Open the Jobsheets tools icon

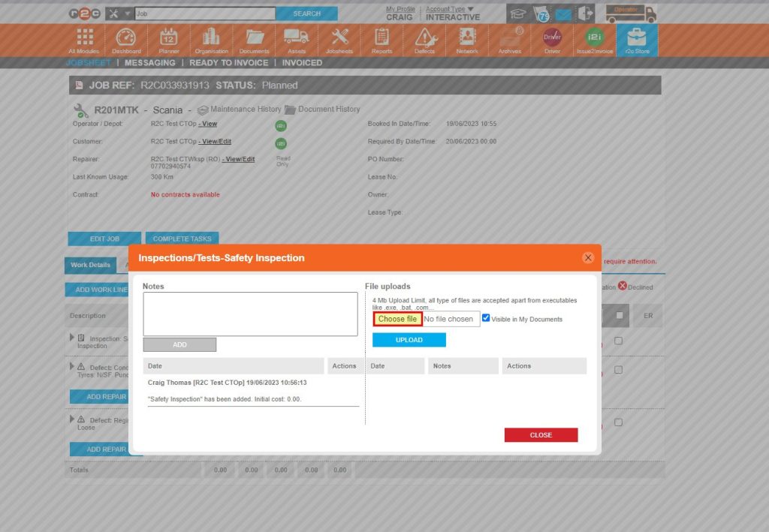[x=339, y=39]
